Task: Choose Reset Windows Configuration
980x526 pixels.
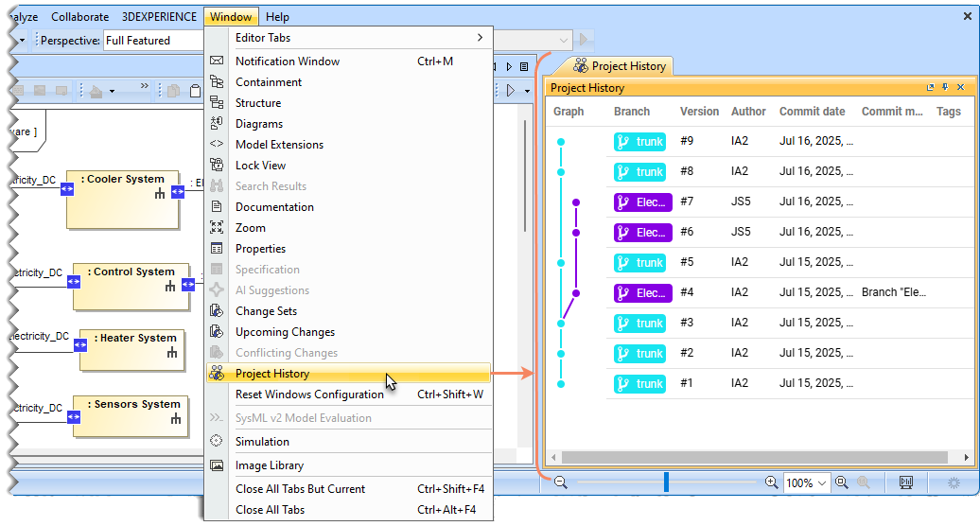Action: coord(309,394)
